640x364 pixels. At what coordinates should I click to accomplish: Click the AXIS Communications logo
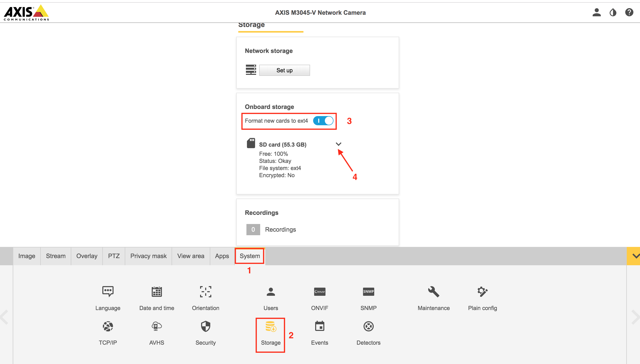point(26,12)
